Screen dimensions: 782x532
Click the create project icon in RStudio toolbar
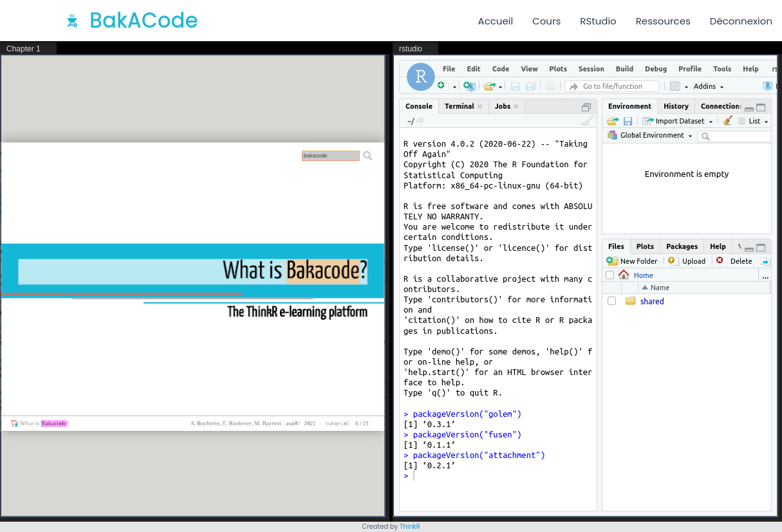(470, 86)
